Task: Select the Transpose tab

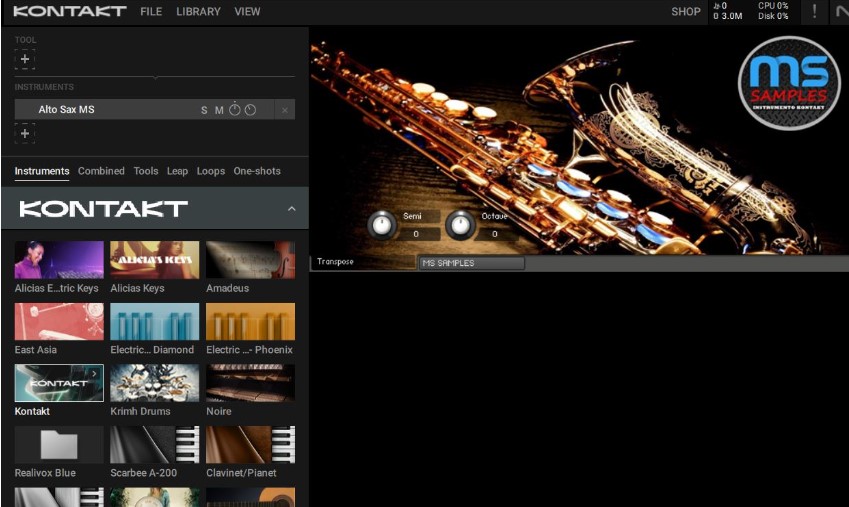Action: pos(363,262)
